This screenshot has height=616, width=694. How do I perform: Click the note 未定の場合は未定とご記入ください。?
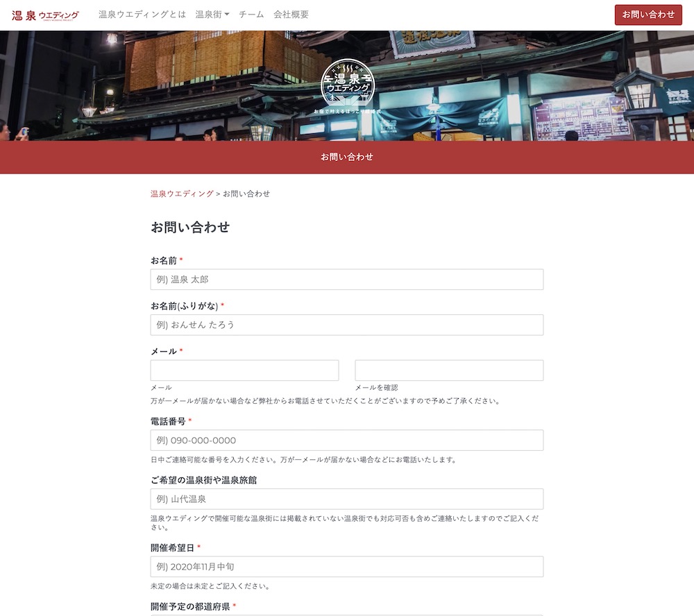coord(210,586)
